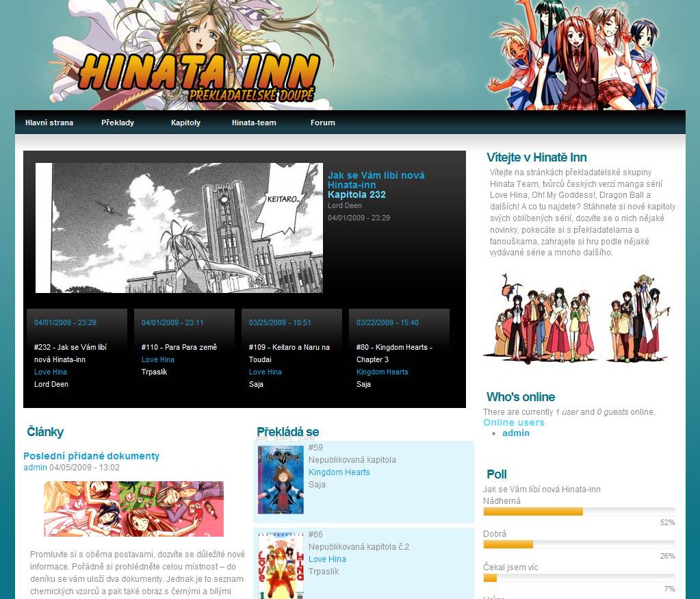Click the Kingdom Hearts manga cover thumbnail
Screen dimensions: 700x599
coord(281,480)
